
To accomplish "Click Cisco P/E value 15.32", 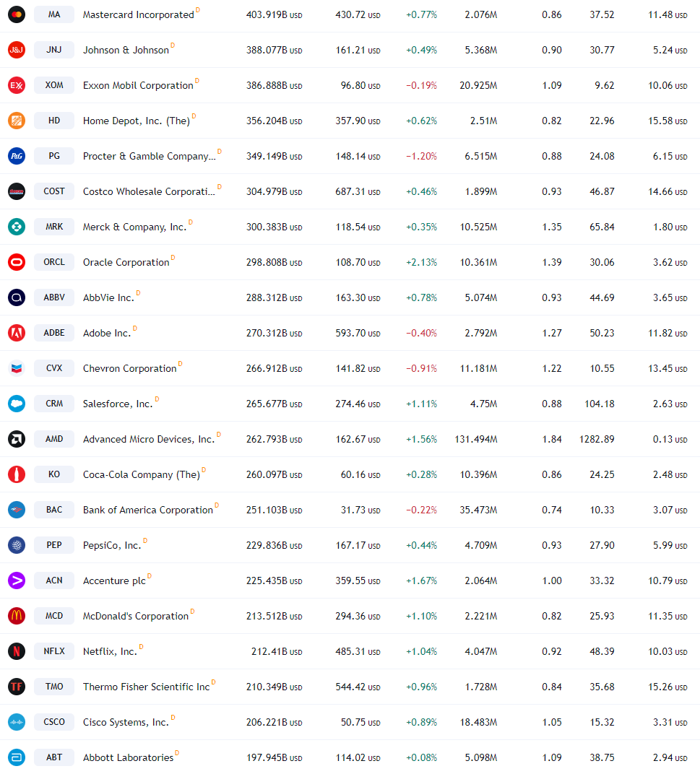I will click(x=602, y=722).
